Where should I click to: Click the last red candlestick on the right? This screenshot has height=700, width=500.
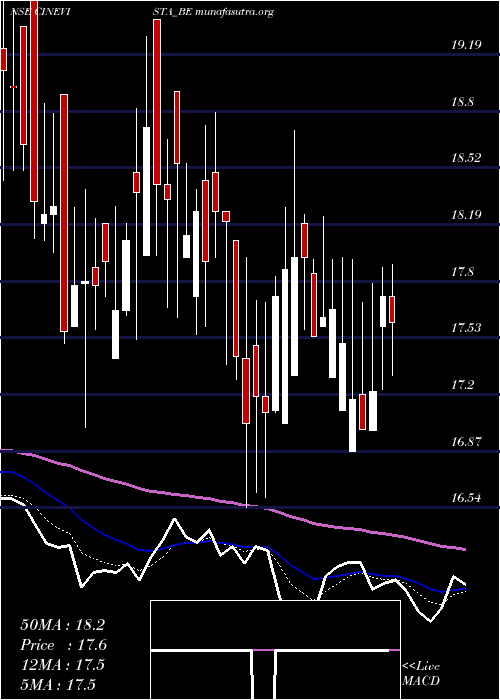coord(392,309)
